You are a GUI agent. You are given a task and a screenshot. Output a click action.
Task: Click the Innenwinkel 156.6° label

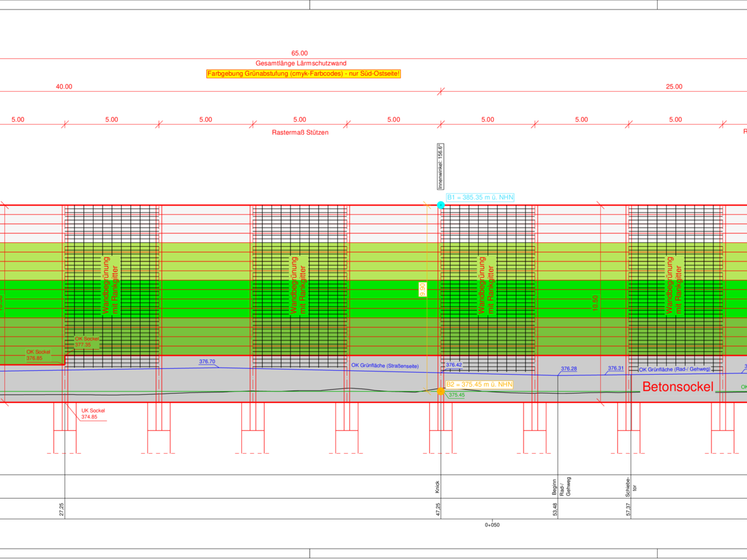(x=440, y=166)
